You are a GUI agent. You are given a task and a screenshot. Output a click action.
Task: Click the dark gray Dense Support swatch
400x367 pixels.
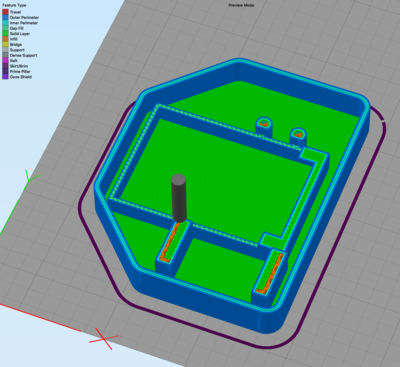5,55
